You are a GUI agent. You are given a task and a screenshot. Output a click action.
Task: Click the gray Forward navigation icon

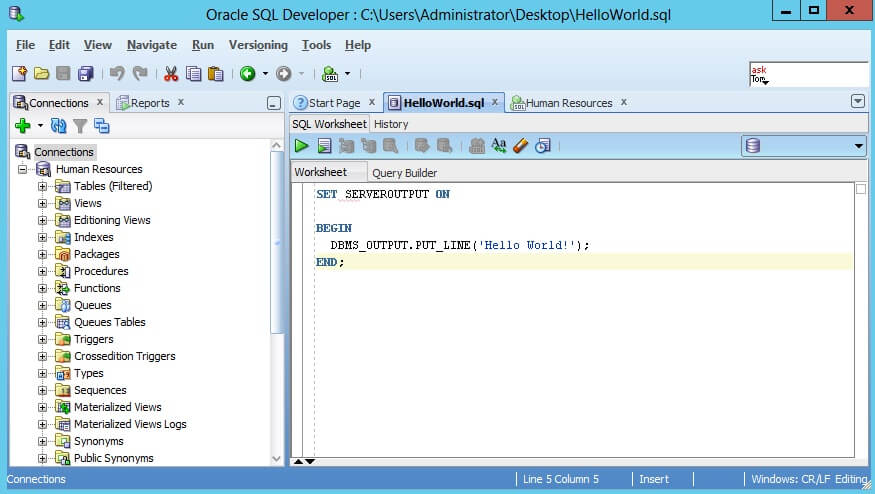(283, 73)
